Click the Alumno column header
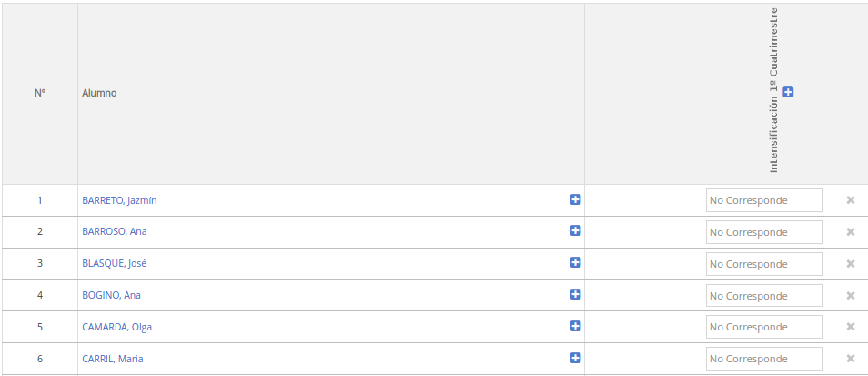 pyautogui.click(x=100, y=93)
